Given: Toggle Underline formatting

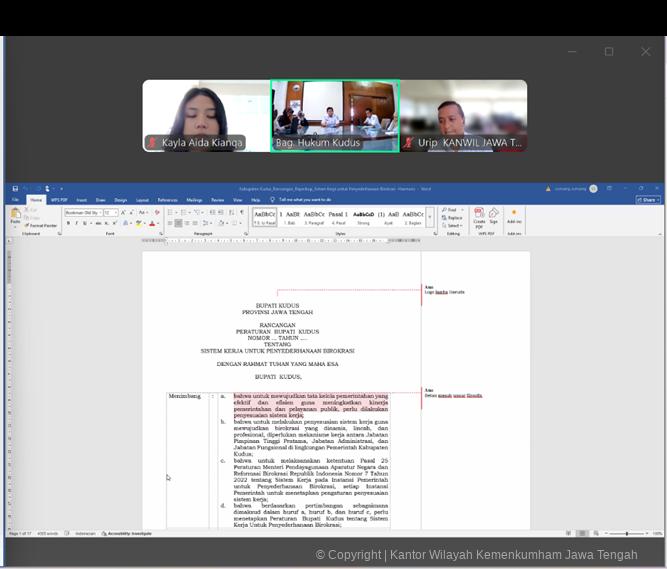Looking at the screenshot, I should coord(84,223).
